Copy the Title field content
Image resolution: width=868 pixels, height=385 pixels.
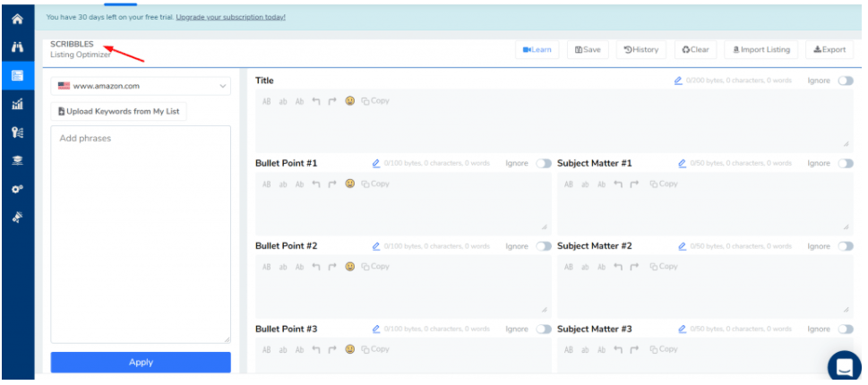tap(375, 100)
